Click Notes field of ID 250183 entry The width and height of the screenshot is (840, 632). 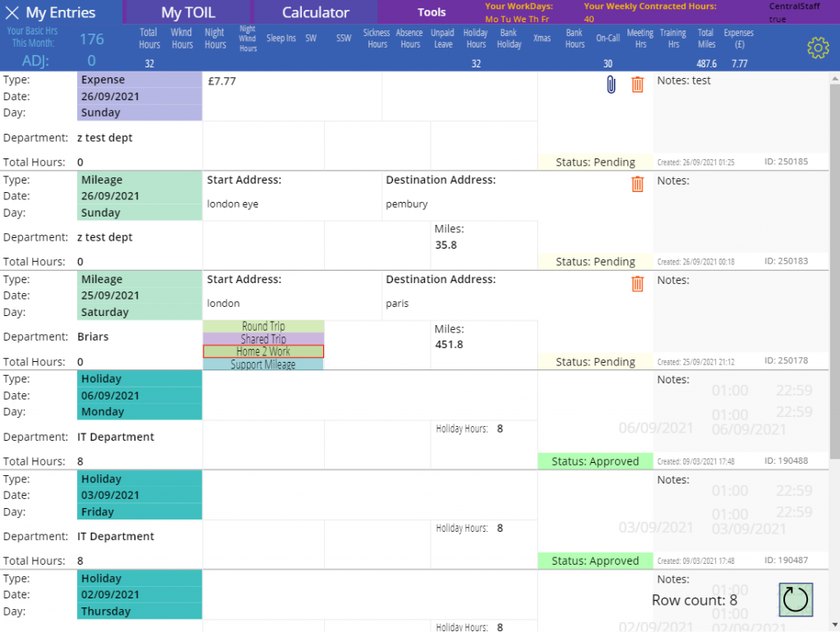[x=741, y=213]
